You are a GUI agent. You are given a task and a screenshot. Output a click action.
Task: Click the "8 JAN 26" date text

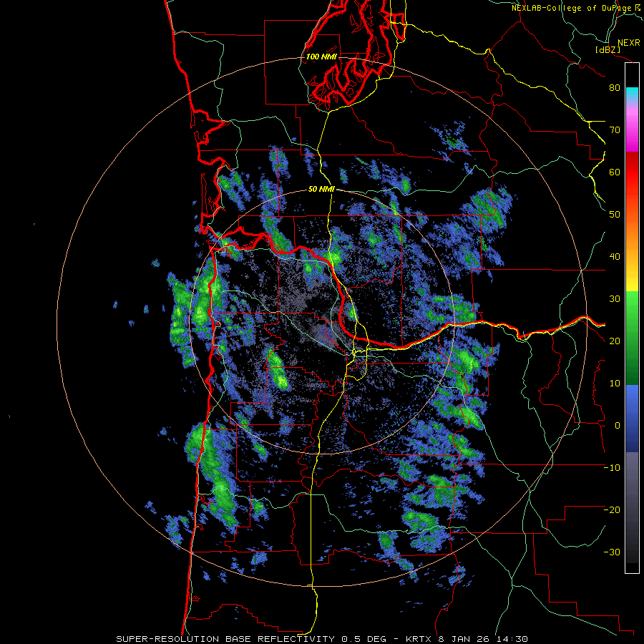tap(463, 639)
